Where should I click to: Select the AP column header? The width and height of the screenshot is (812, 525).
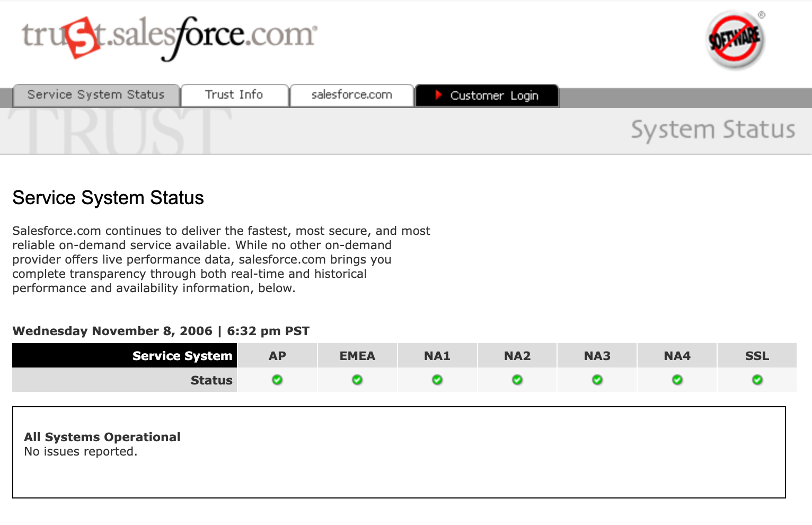coord(277,356)
